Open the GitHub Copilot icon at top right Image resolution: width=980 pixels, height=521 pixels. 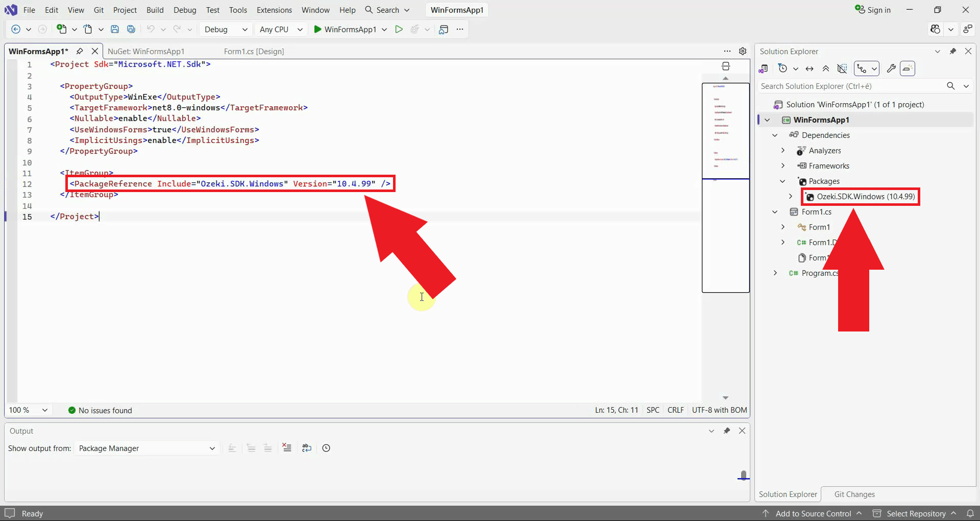935,29
